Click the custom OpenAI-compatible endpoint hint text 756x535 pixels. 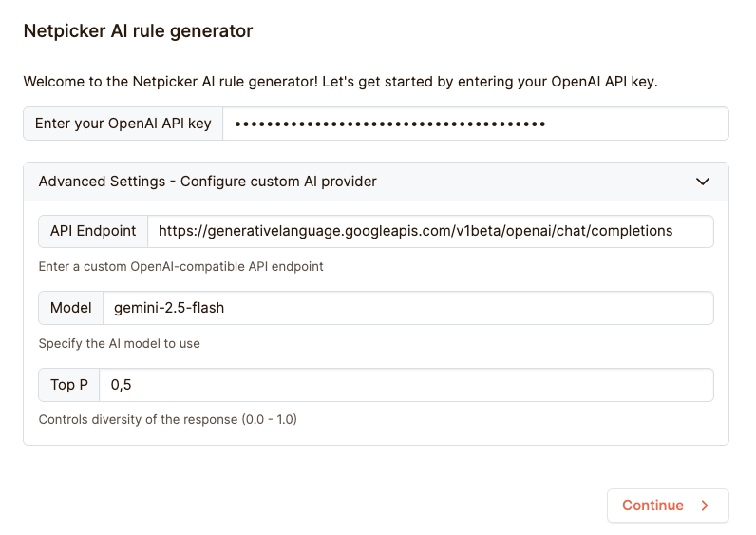pos(180,267)
